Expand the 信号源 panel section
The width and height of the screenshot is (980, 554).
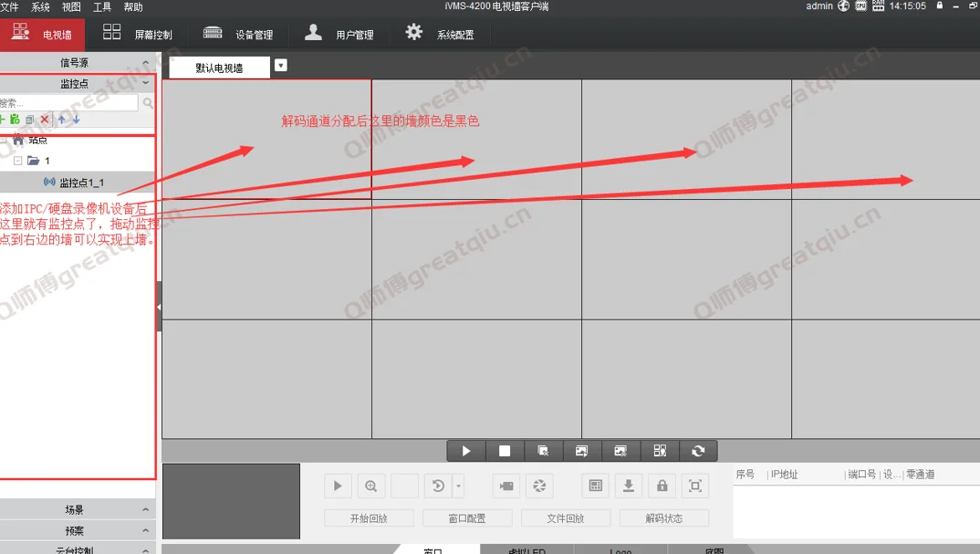coord(146,63)
